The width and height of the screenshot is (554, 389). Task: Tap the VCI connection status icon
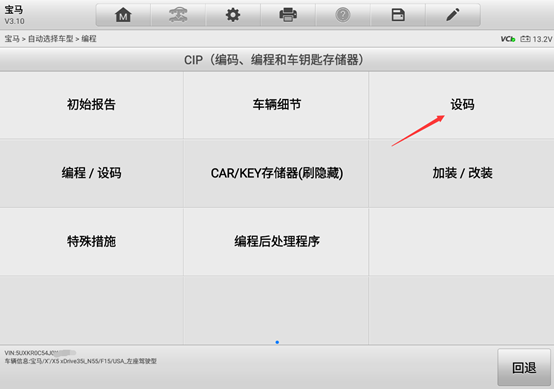pos(508,39)
